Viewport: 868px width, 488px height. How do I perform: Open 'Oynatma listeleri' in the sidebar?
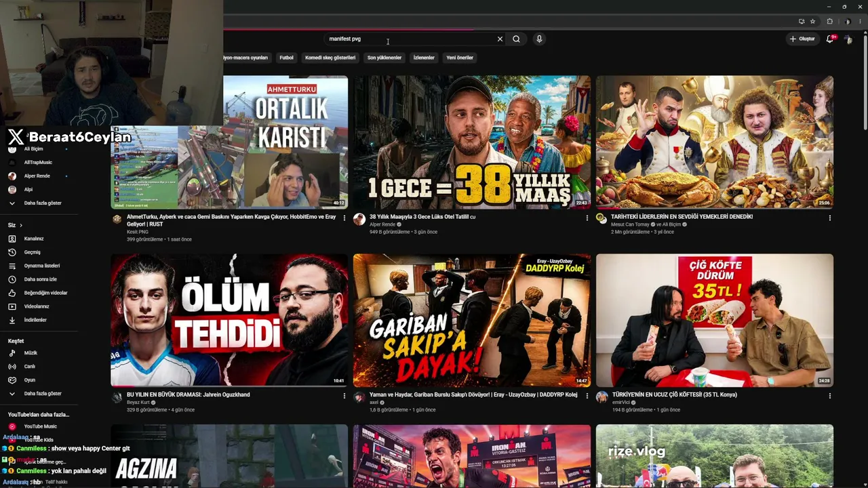pyautogui.click(x=38, y=266)
